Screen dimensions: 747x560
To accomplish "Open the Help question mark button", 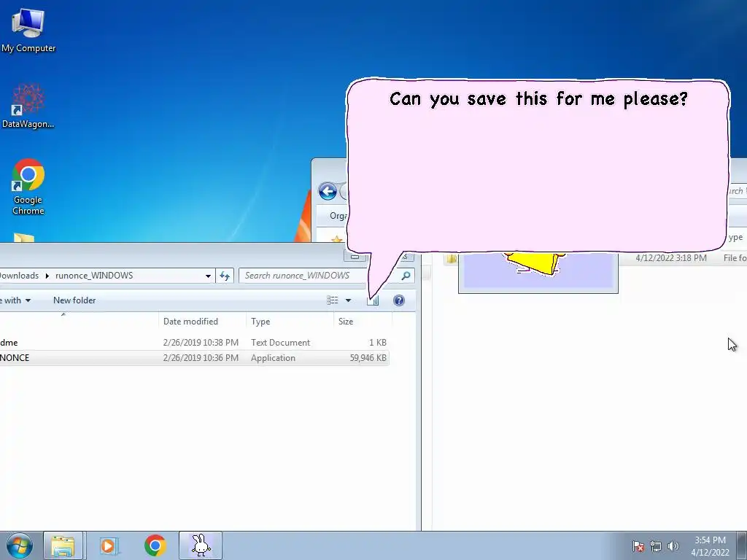I will click(399, 300).
